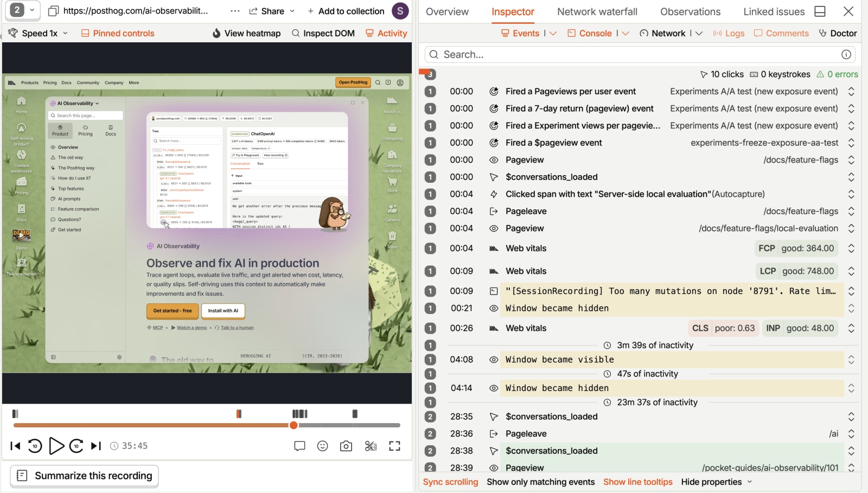868x493 pixels.
Task: Toggle the Console filter
Action: (590, 33)
